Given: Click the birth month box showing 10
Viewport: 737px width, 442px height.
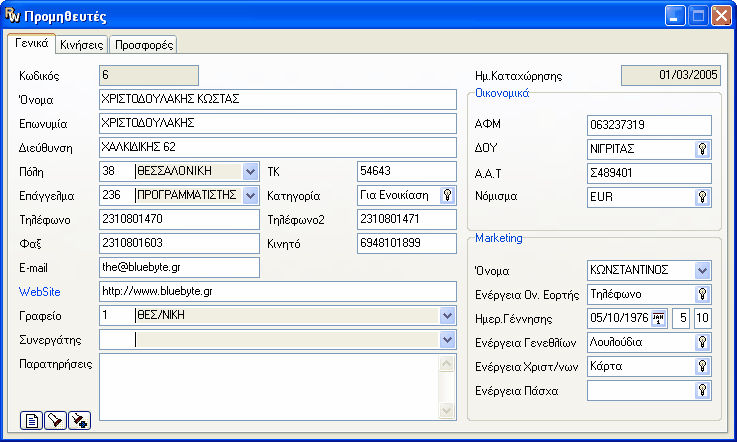Looking at the screenshot, I should pyautogui.click(x=703, y=318).
